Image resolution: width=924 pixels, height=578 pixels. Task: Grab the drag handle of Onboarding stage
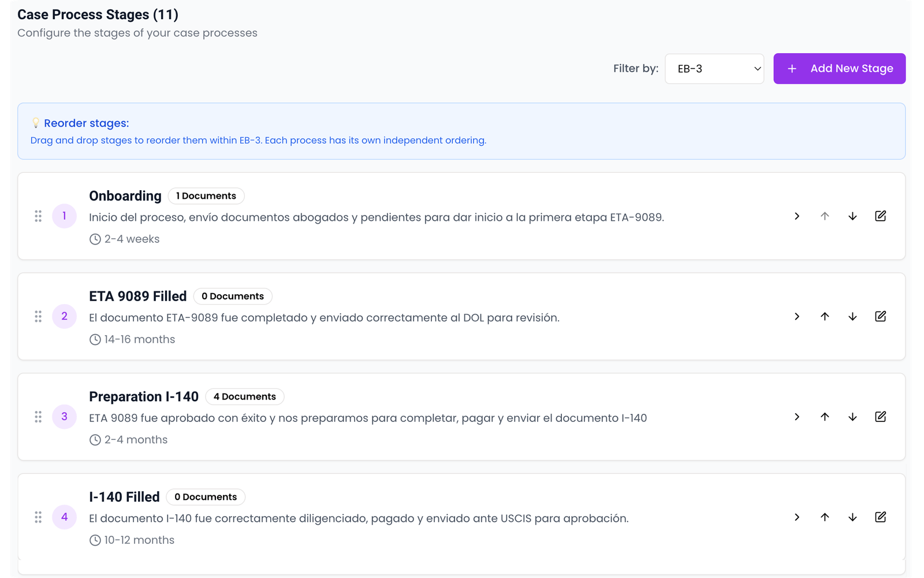tap(38, 216)
